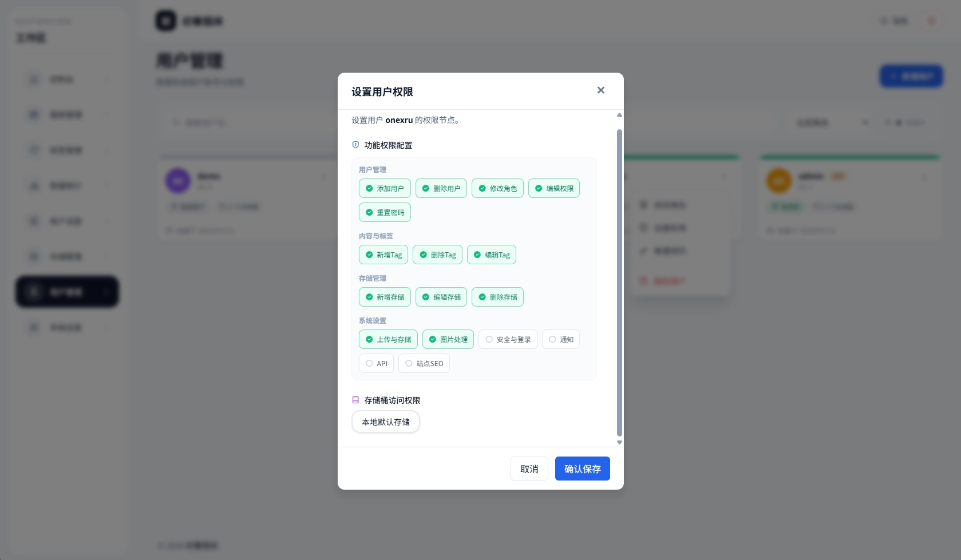The width and height of the screenshot is (961, 560).
Task: Click the storage bucket icon beside 存储桶访问权限
Action: [355, 400]
